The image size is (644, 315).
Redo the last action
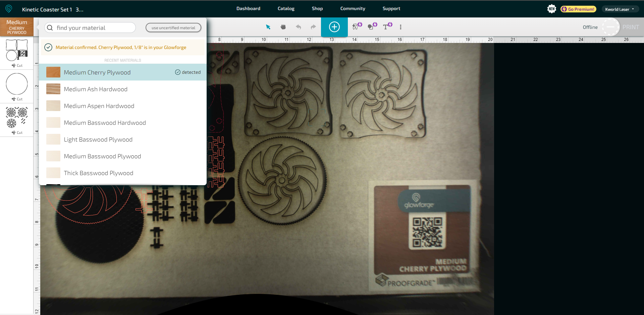tap(313, 27)
